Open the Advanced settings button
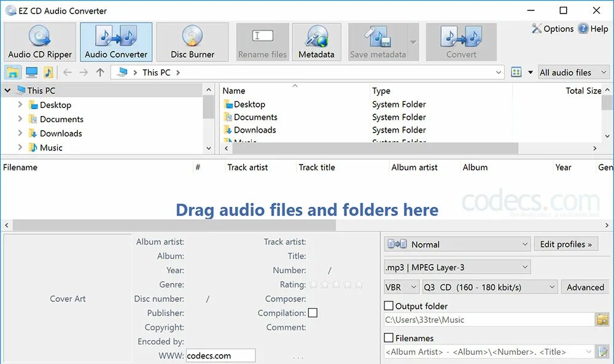Image resolution: width=614 pixels, height=364 pixels. tap(585, 287)
